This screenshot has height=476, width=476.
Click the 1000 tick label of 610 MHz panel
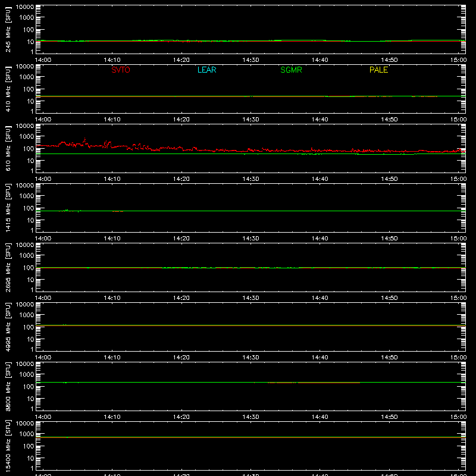(x=27, y=136)
